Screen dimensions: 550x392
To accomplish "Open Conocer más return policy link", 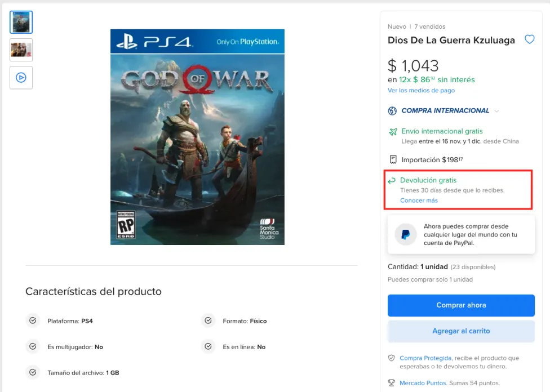I will [x=419, y=201].
